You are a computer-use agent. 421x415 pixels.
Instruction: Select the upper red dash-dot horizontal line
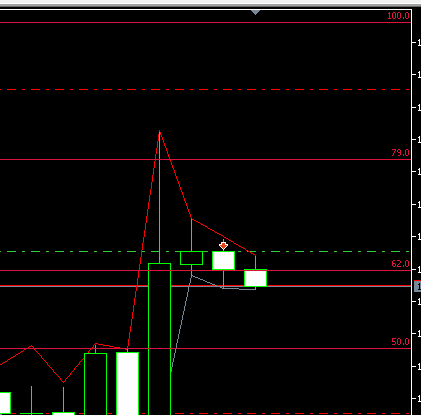(x=205, y=90)
